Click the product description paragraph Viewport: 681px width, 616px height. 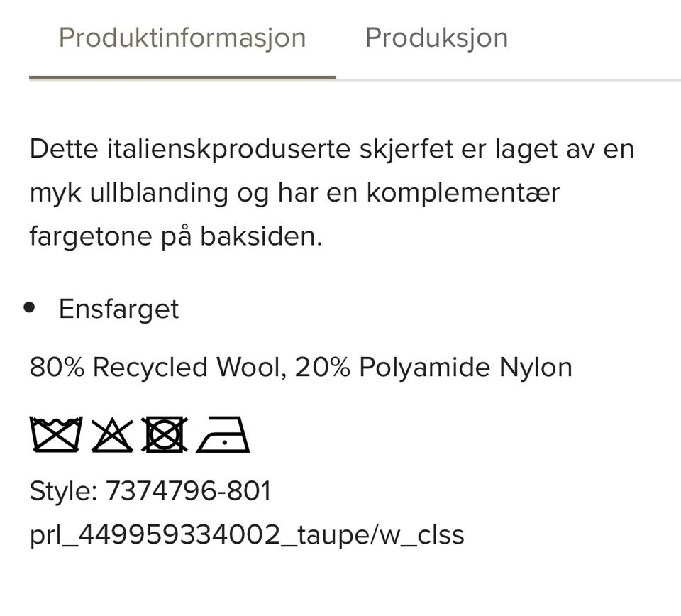click(x=331, y=192)
